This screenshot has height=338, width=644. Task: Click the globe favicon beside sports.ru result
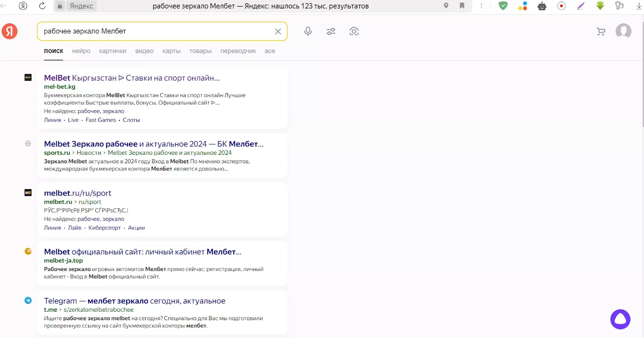coord(28,143)
